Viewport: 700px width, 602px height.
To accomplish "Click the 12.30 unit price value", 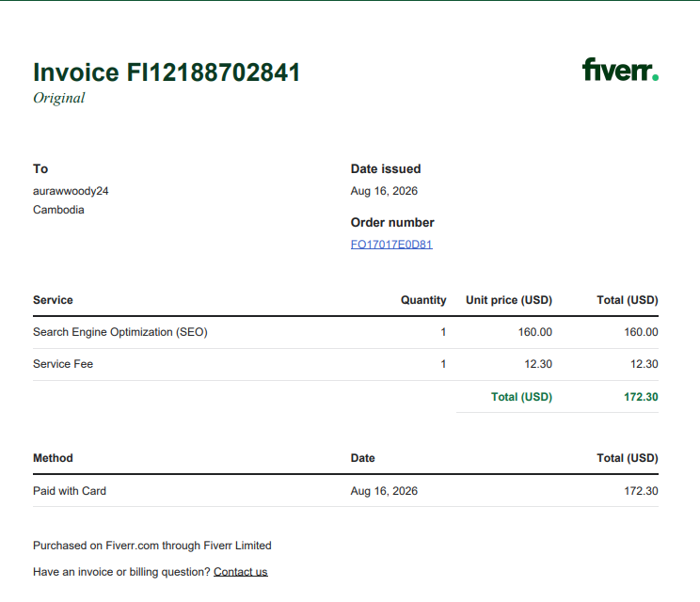I will pos(538,364).
